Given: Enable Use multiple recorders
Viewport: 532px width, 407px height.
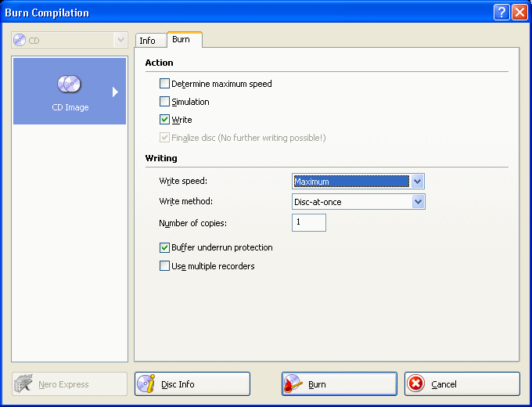Looking at the screenshot, I should tap(164, 266).
